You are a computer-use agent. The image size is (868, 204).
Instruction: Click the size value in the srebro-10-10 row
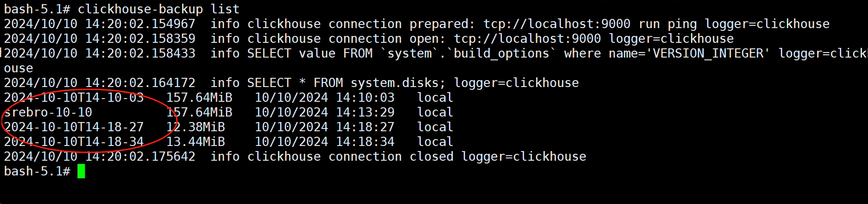pyautogui.click(x=199, y=112)
